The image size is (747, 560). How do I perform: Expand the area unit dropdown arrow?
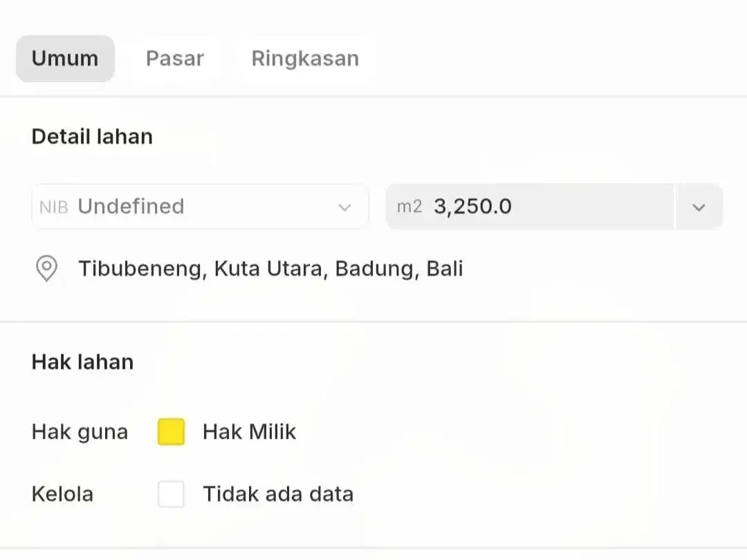(x=699, y=207)
